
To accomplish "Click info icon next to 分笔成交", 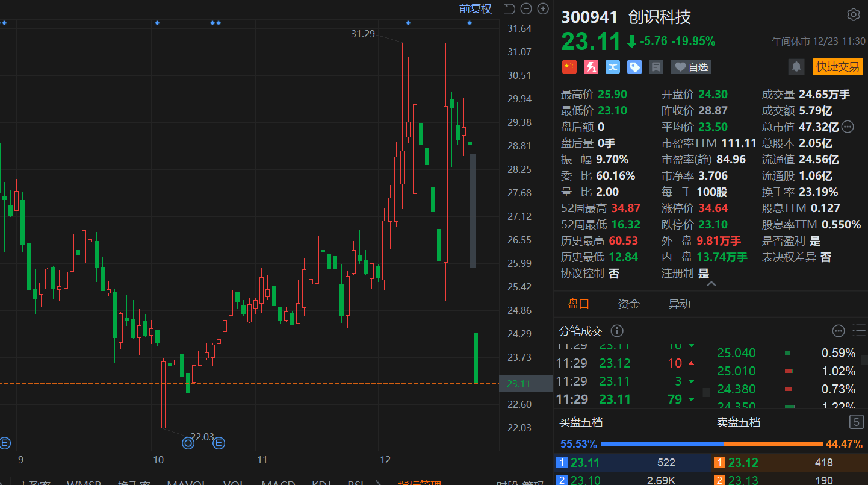I will pos(617,331).
